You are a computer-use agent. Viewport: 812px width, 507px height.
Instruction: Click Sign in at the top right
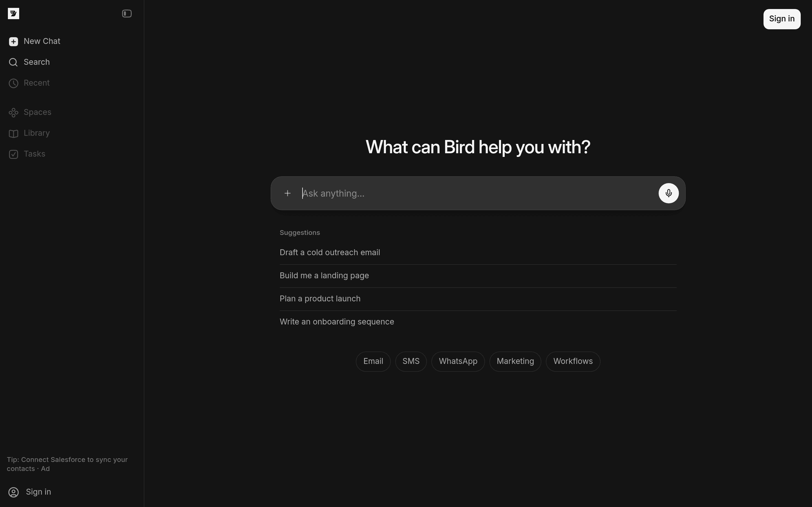click(x=781, y=19)
